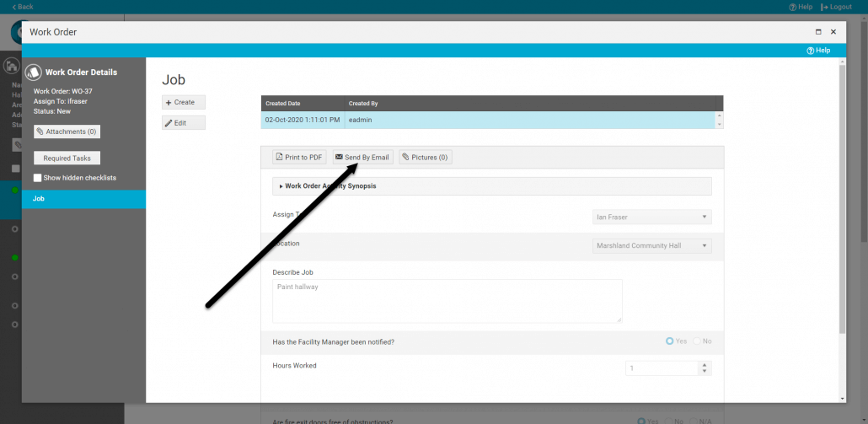Click the Required Tasks button
Viewport: 868px width, 424px height.
pyautogui.click(x=67, y=158)
